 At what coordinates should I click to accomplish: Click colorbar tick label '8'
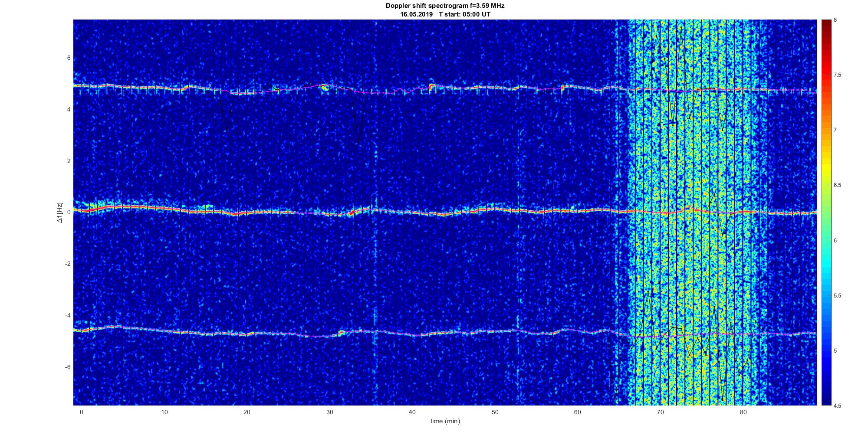pyautogui.click(x=835, y=20)
